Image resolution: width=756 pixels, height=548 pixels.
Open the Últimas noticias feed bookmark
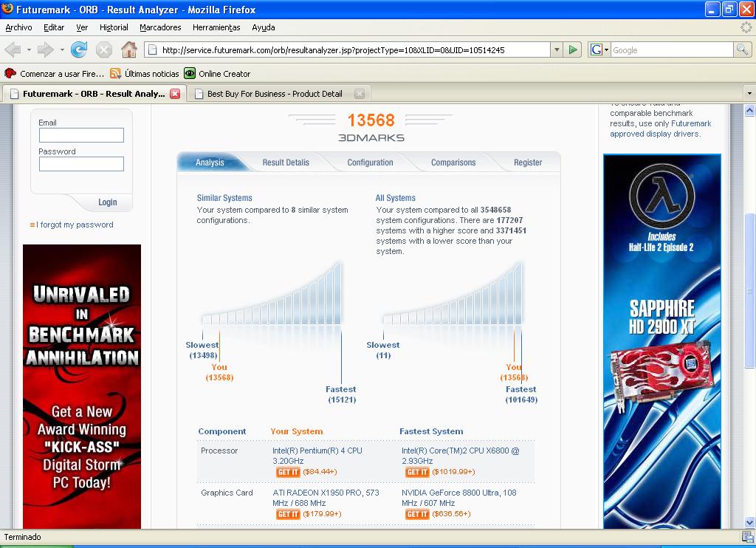pyautogui.click(x=144, y=74)
